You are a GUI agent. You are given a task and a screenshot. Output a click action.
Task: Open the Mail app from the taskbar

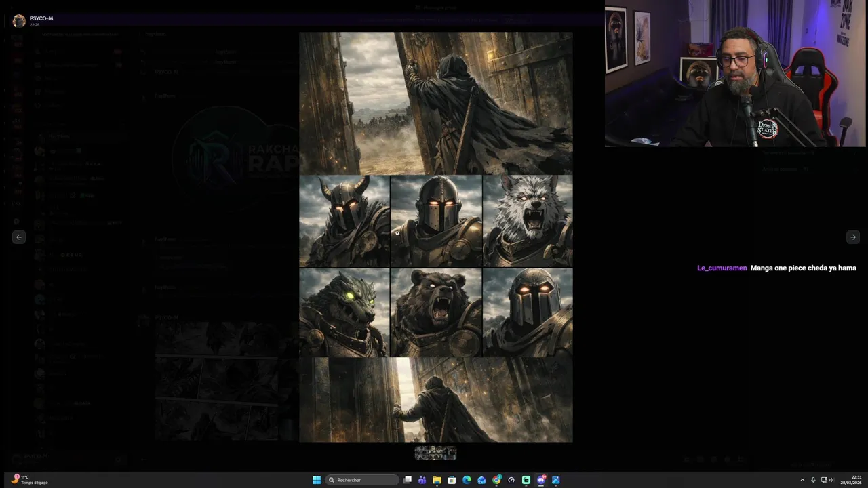click(481, 480)
